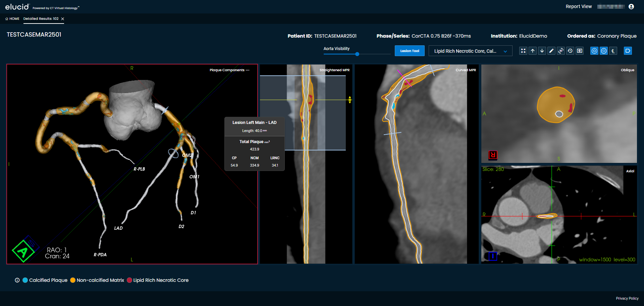644x306 pixels.
Task: Click the yellow slice position stepper arrows
Action: point(350,100)
